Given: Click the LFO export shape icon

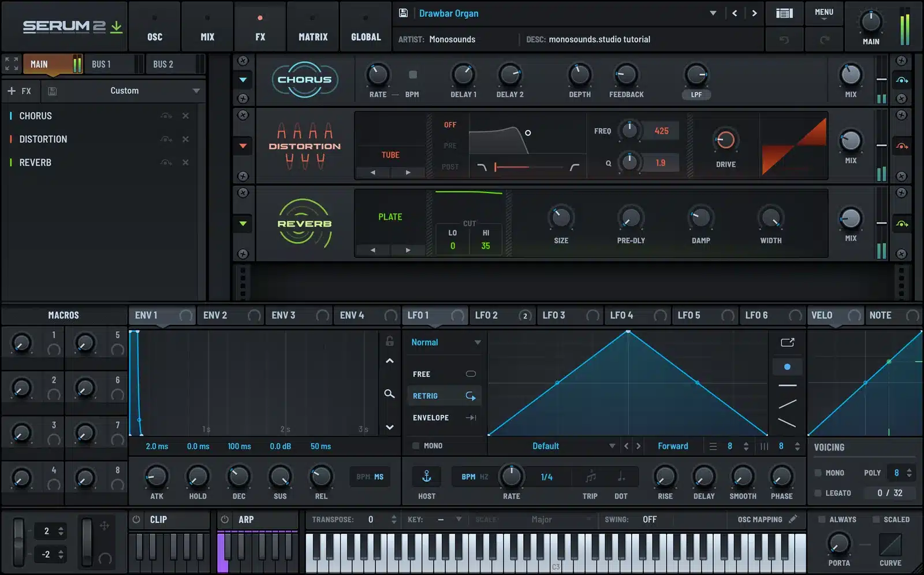Looking at the screenshot, I should pyautogui.click(x=788, y=343).
